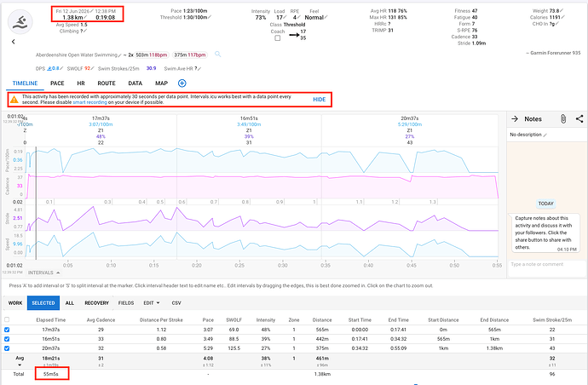Switch to the PACE tab
This screenshot has height=385, width=588.
[57, 83]
